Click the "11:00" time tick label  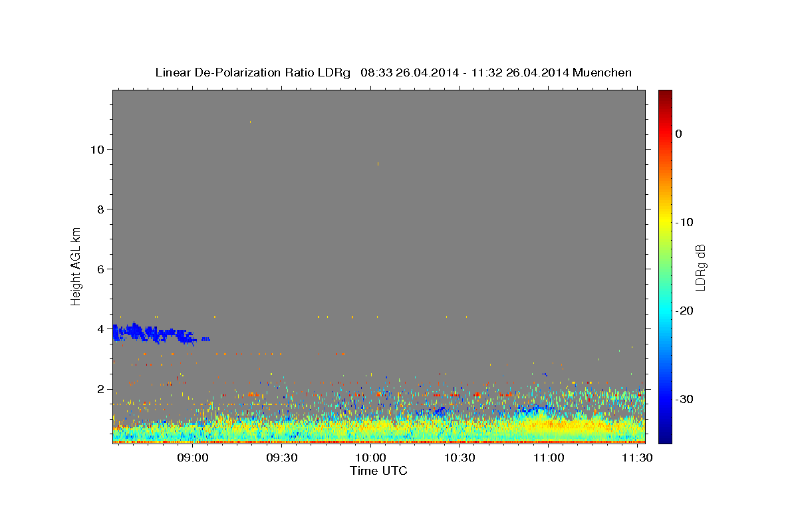pos(548,458)
